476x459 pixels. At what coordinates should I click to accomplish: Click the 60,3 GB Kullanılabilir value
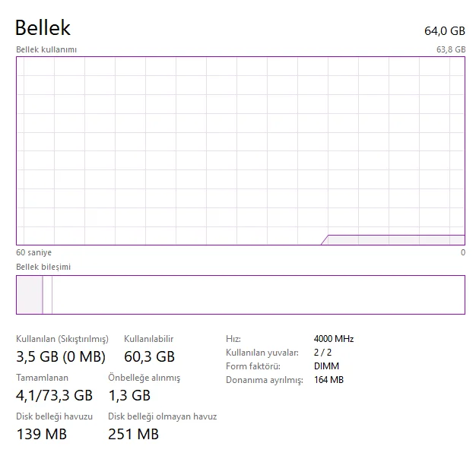[x=149, y=356]
